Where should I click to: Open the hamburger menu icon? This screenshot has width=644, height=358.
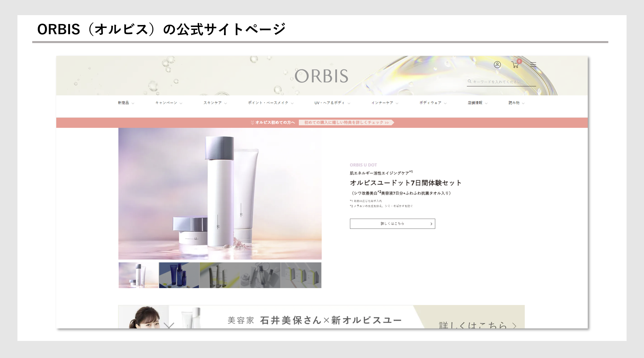point(533,65)
